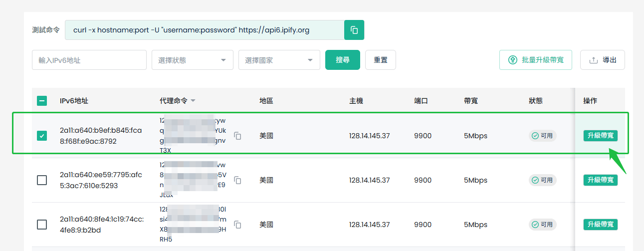
Task: Click the 重置 reset button
Action: pyautogui.click(x=381, y=60)
